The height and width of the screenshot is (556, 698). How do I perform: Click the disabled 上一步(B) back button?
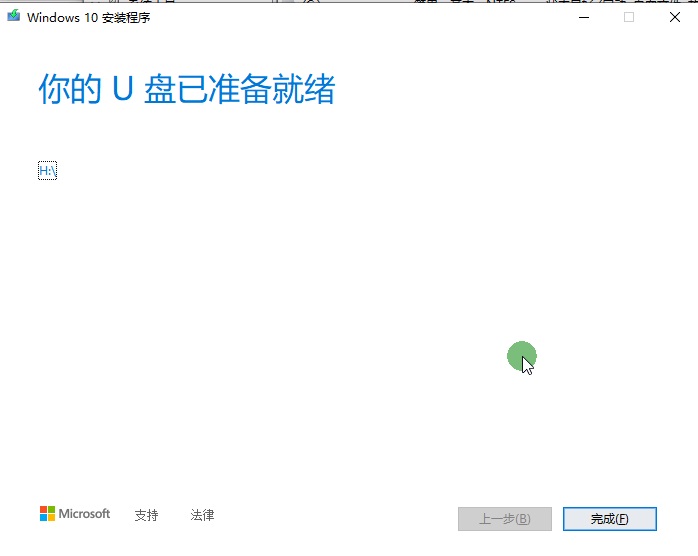505,519
